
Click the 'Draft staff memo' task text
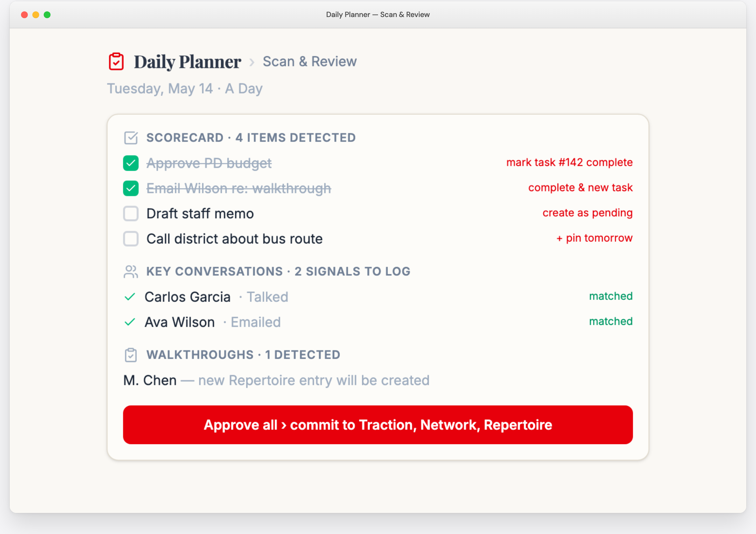(200, 214)
